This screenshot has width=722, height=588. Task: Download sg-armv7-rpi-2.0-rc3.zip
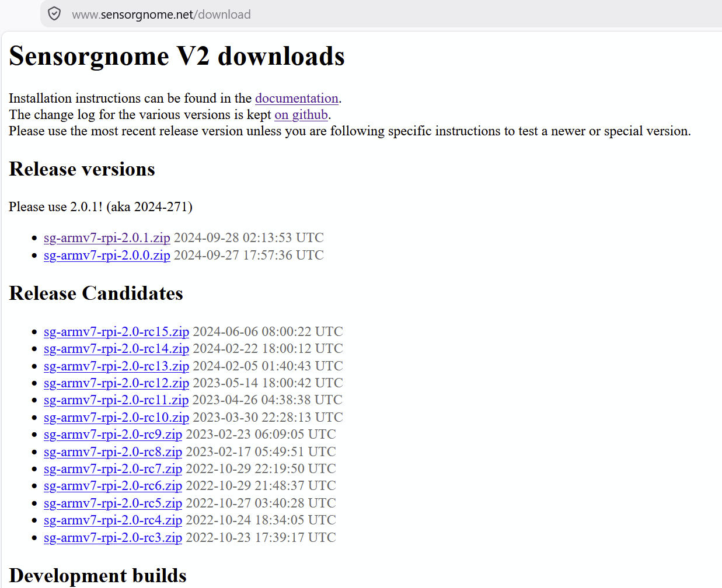click(113, 537)
